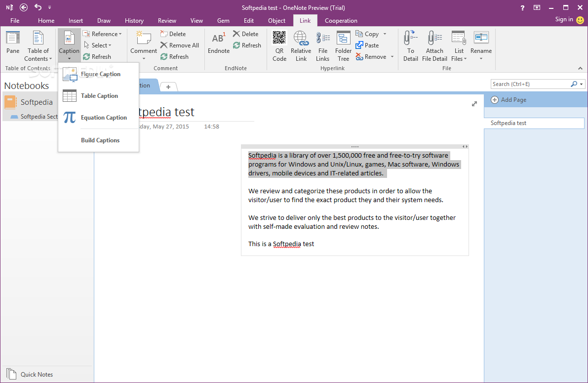Toggle full page view expand arrow
This screenshot has width=588, height=383.
[x=474, y=104]
